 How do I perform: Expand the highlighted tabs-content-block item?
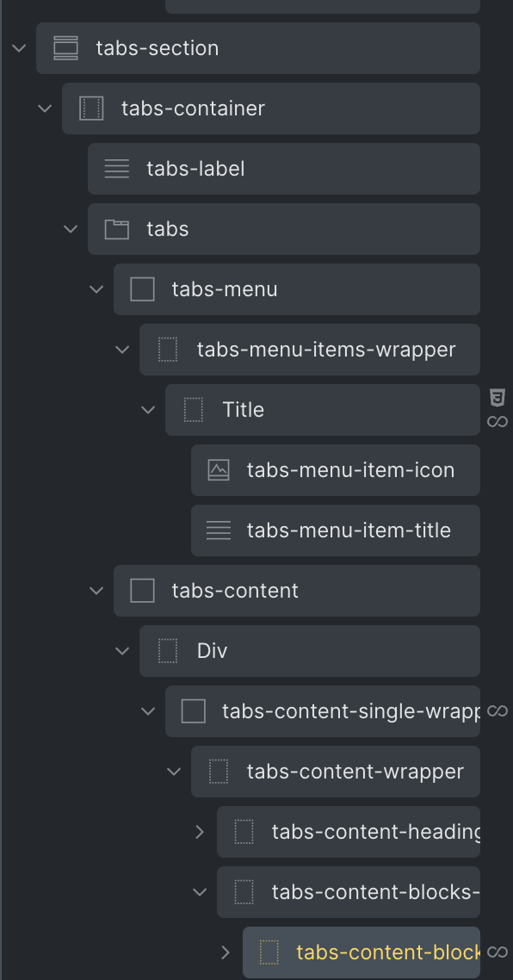pyautogui.click(x=226, y=952)
